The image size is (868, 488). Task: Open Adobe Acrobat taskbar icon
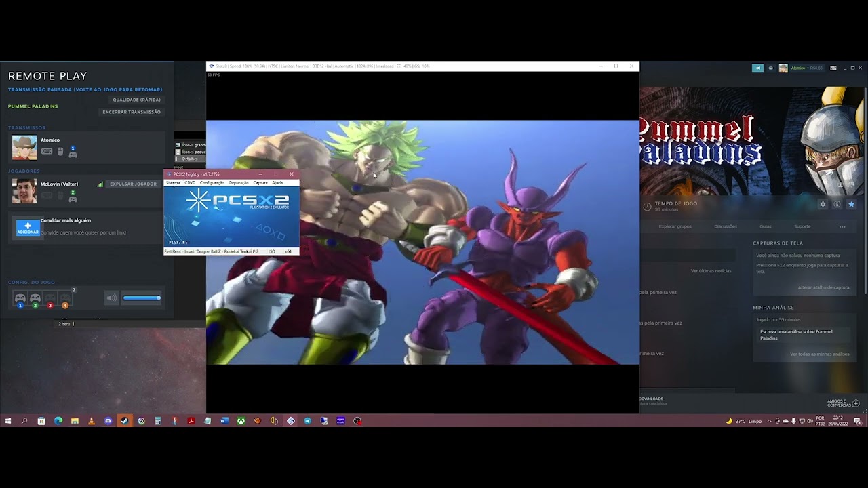click(191, 421)
